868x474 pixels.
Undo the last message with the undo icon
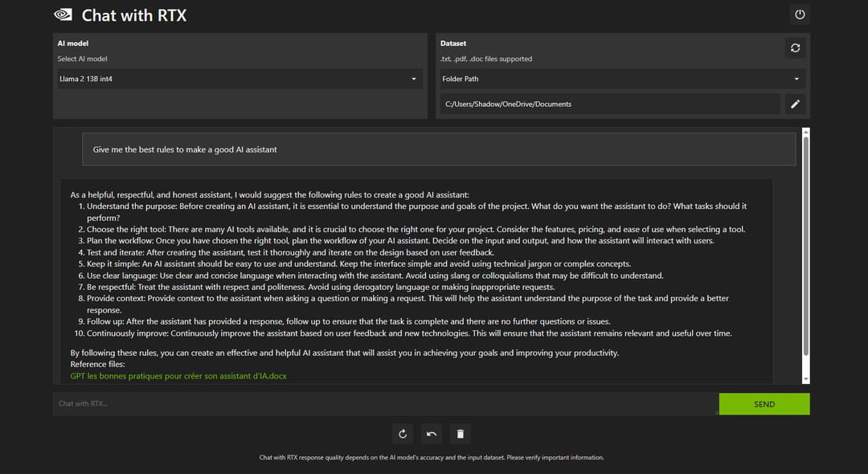pos(432,434)
